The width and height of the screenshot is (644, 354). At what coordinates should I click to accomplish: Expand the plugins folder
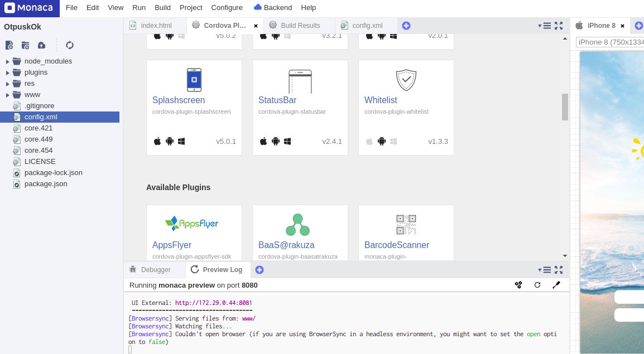click(7, 72)
